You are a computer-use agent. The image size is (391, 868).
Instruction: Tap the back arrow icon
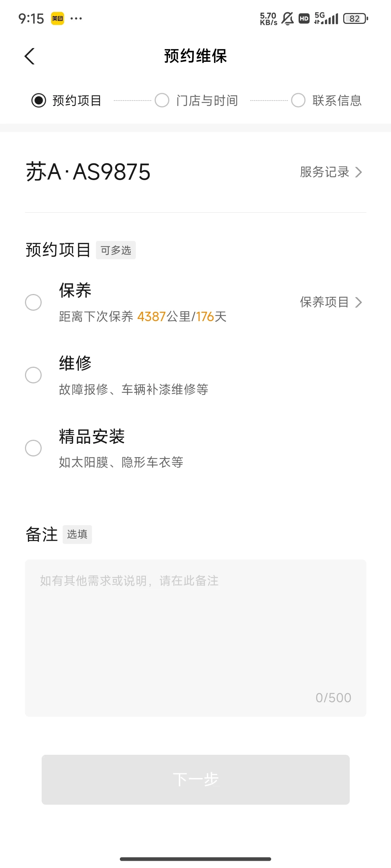pyautogui.click(x=30, y=56)
